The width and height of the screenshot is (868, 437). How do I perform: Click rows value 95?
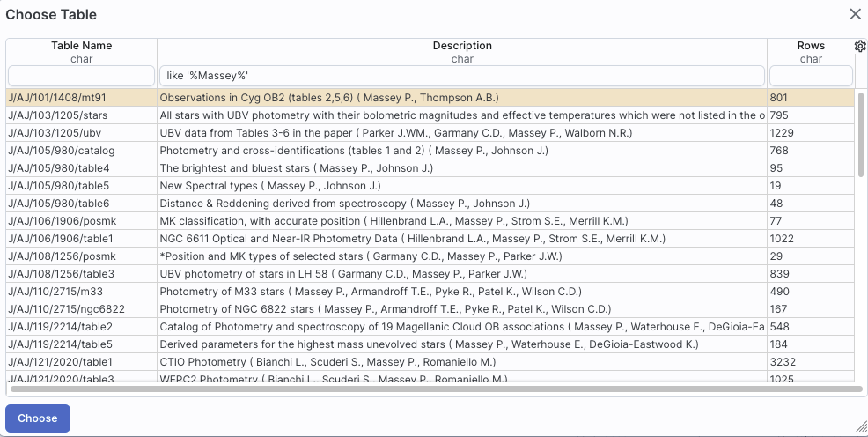click(776, 167)
